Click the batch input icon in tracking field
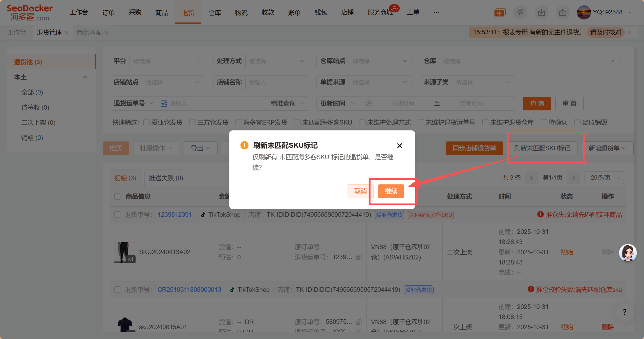This screenshot has width=644, height=339. [x=164, y=104]
